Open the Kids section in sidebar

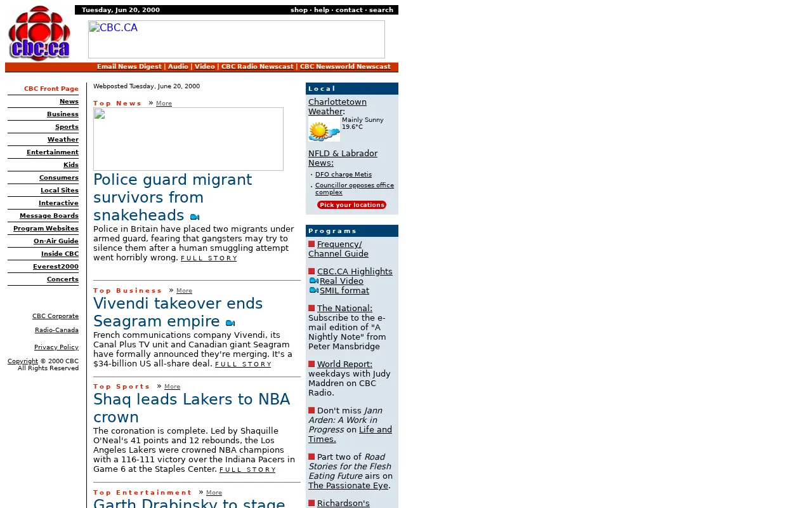coord(71,165)
